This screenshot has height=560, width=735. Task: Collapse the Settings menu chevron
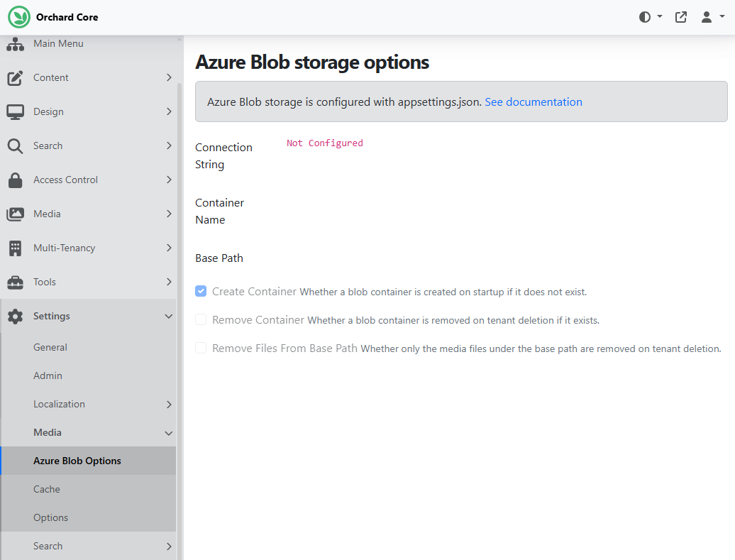[x=169, y=317]
